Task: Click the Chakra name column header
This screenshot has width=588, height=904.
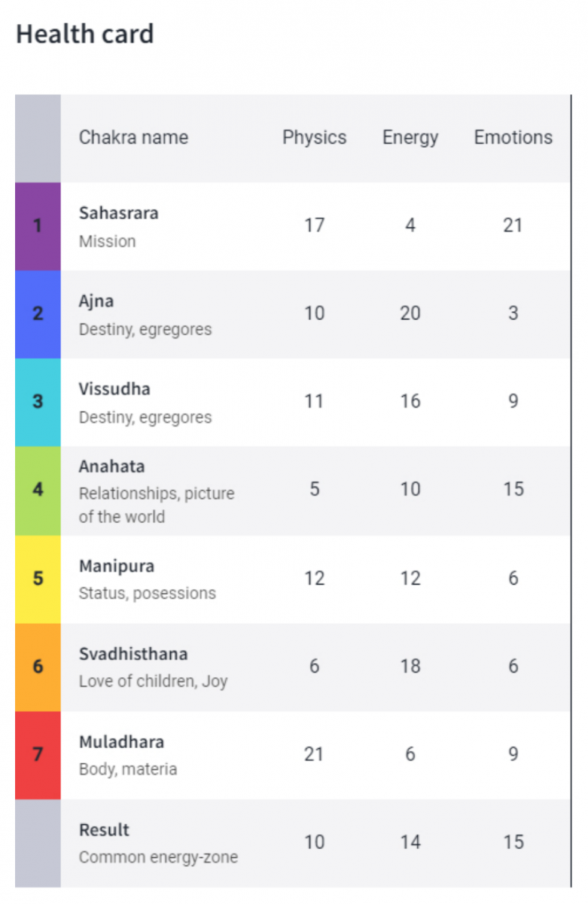Action: point(133,138)
